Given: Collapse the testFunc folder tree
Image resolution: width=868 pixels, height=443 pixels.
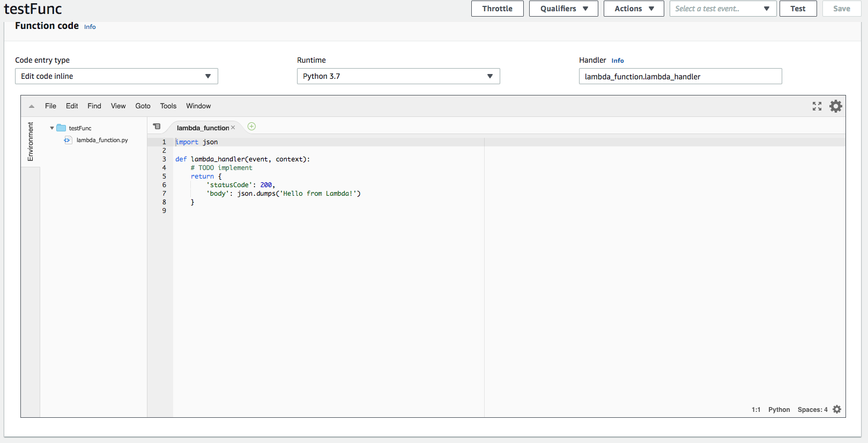Looking at the screenshot, I should pyautogui.click(x=52, y=128).
